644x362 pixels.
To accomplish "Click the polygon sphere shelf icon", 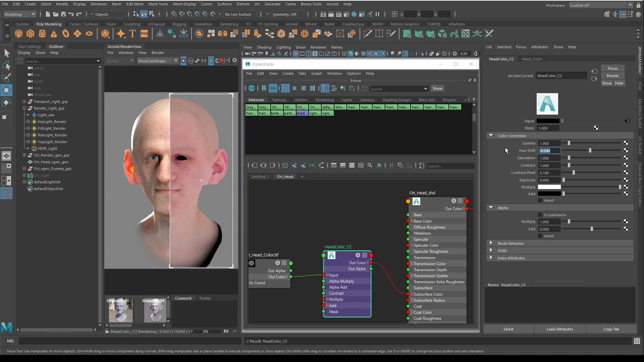I will [x=19, y=34].
